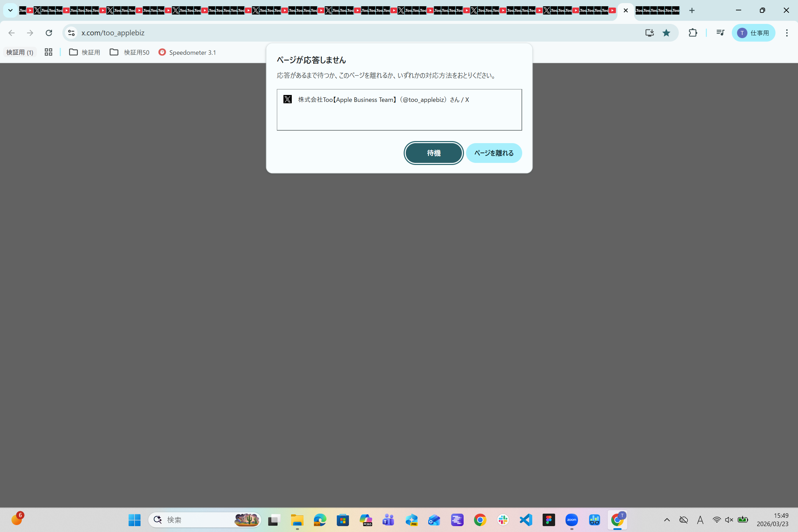
Task: Close the current active tab
Action: (x=625, y=10)
